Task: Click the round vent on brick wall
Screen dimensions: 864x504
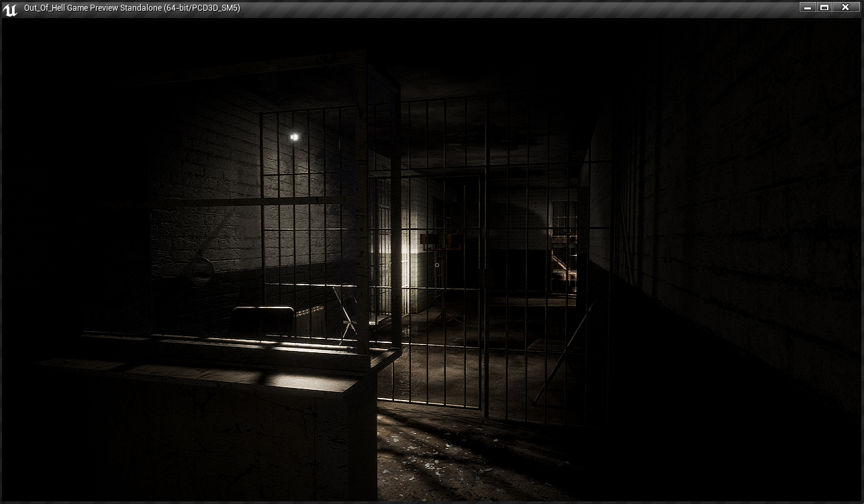Action: 201,269
